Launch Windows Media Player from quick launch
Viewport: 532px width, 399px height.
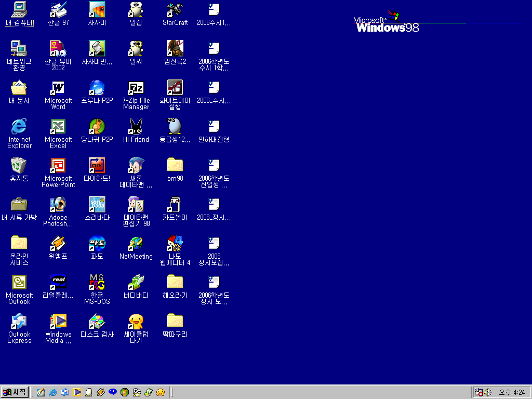point(77,392)
